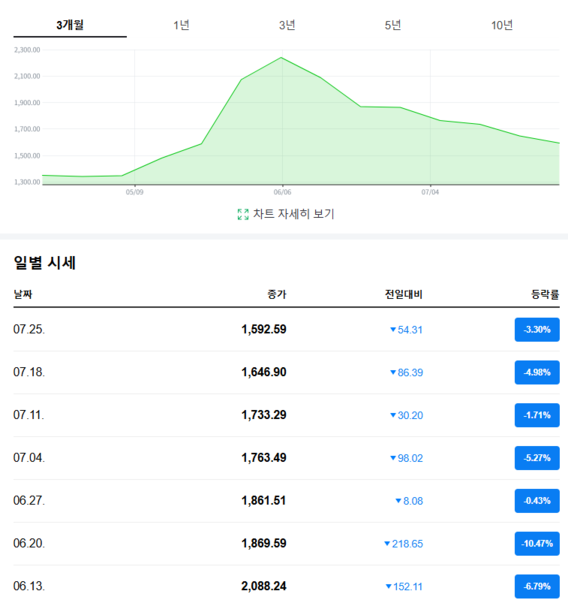Image resolution: width=568 pixels, height=600 pixels.
Task: Click the 일별 시세 heading
Action: pyautogui.click(x=45, y=263)
